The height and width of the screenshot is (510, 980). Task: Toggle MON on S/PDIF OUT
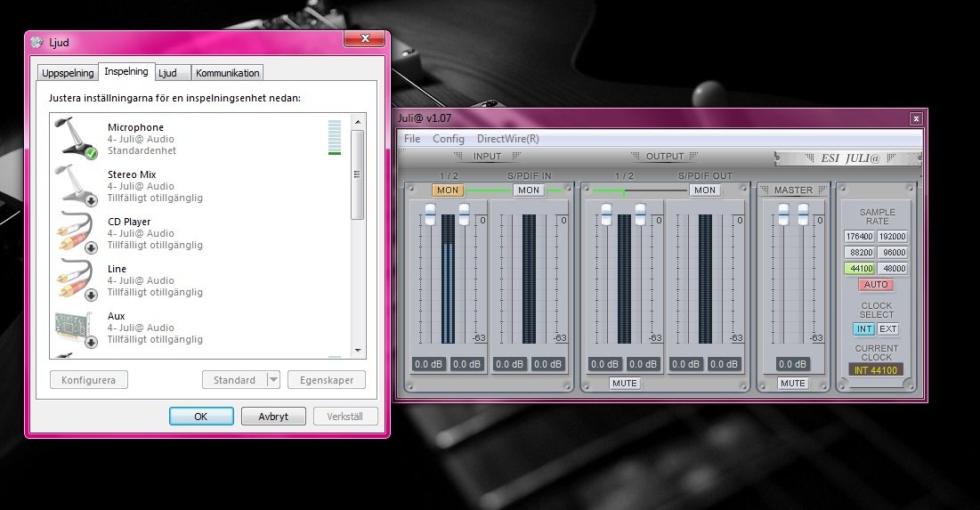[705, 190]
